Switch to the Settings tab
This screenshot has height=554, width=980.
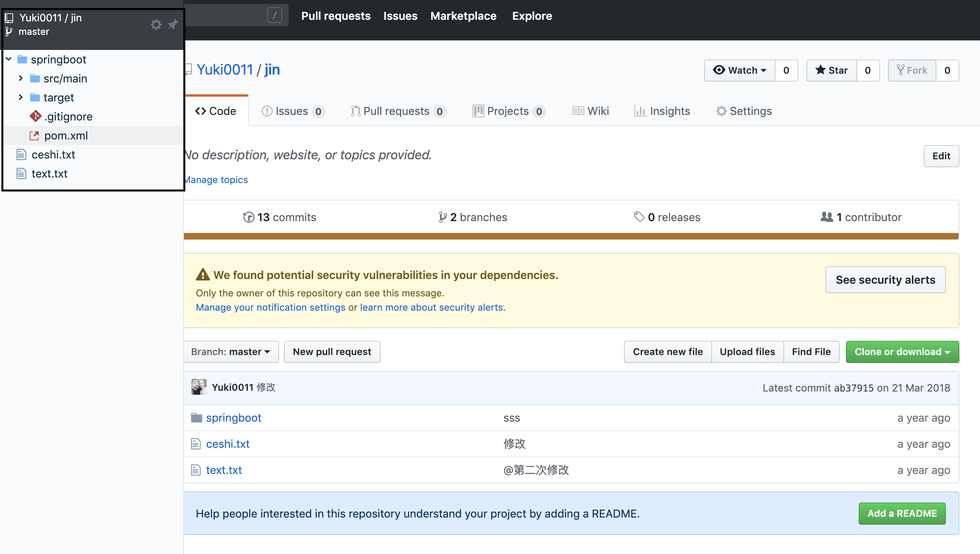coord(744,111)
